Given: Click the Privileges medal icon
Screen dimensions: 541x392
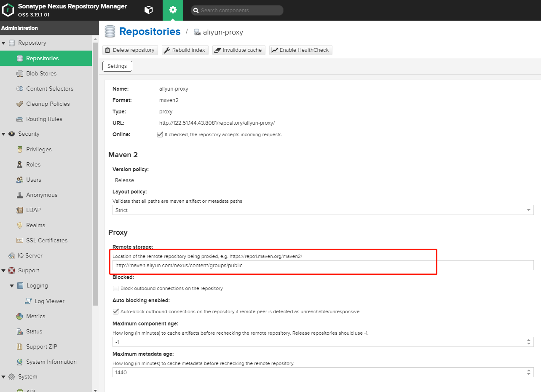Looking at the screenshot, I should [x=19, y=149].
